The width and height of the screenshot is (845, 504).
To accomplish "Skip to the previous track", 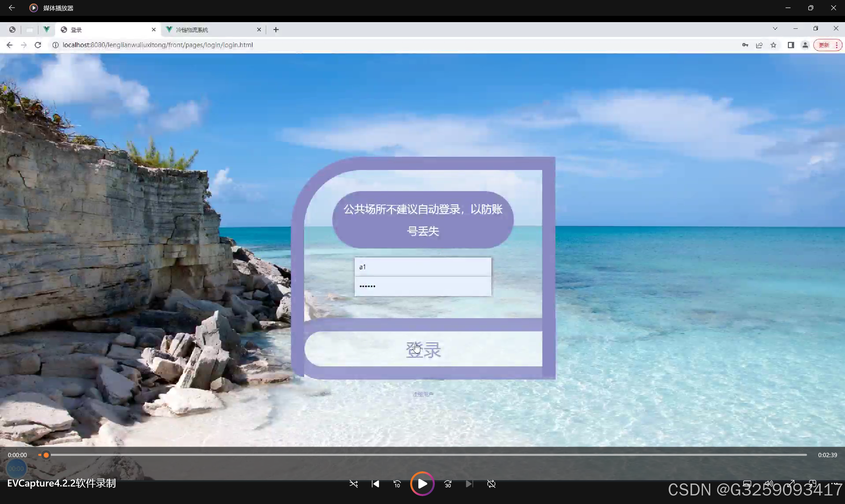I will click(375, 484).
